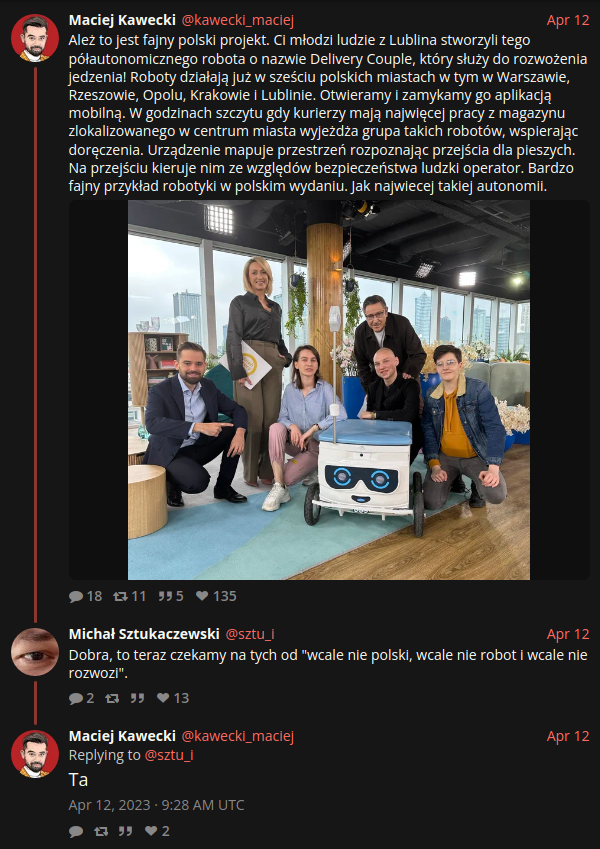600x849 pixels.
Task: Enlarge the delivery robot group photo
Action: pyautogui.click(x=329, y=390)
